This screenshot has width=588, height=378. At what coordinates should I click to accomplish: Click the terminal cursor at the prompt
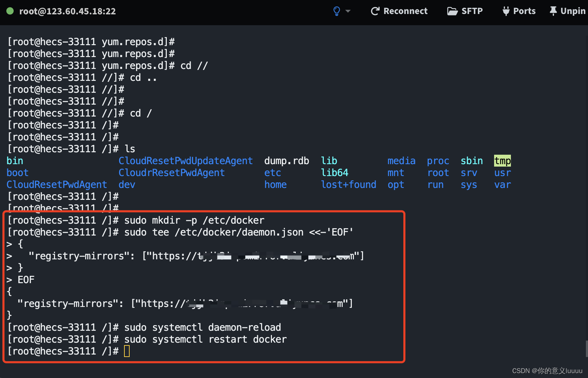pyautogui.click(x=127, y=351)
